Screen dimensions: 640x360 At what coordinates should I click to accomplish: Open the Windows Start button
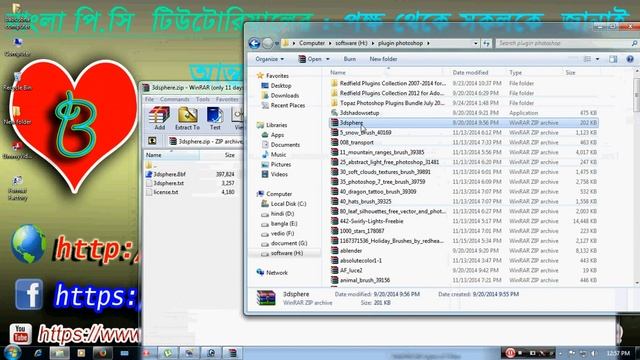12,353
